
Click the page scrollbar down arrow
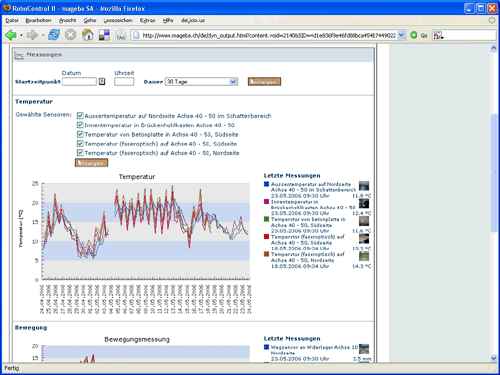[494, 358]
